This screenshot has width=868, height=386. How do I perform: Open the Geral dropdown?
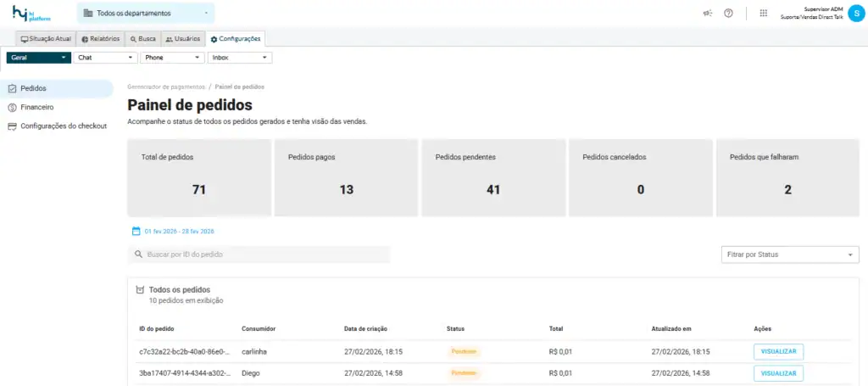[39, 58]
